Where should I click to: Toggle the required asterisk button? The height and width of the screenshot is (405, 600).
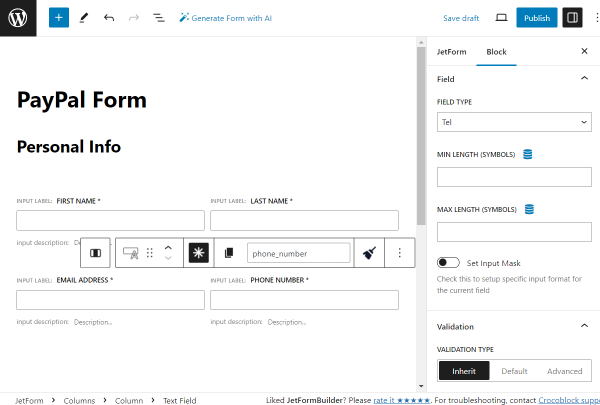(199, 253)
